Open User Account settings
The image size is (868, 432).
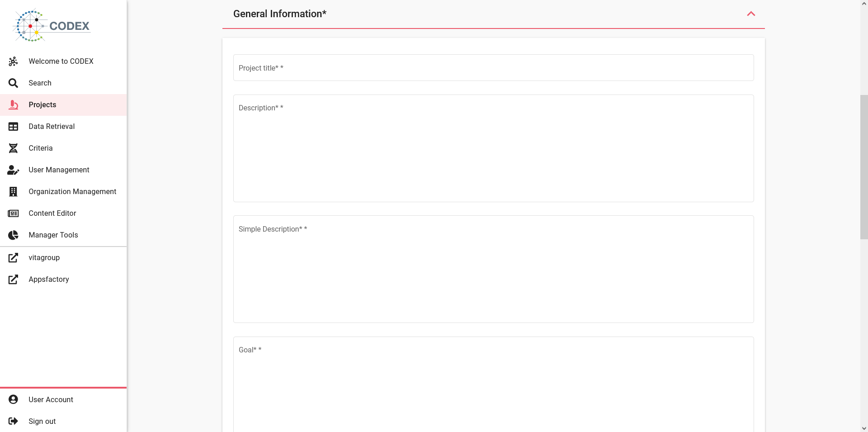[63, 399]
